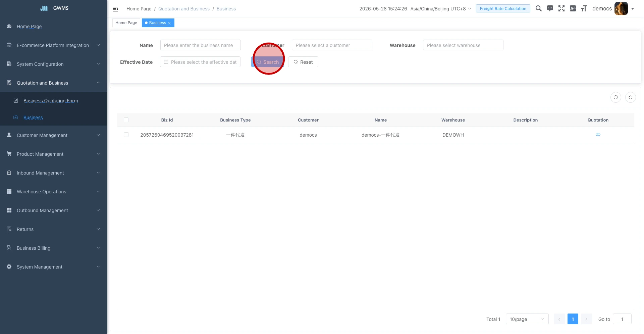
Task: Click the Returns sidebar icon
Action: coord(9,229)
